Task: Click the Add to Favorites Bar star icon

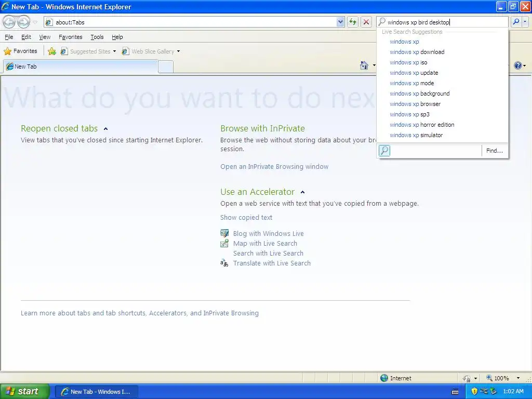Action: (x=52, y=51)
